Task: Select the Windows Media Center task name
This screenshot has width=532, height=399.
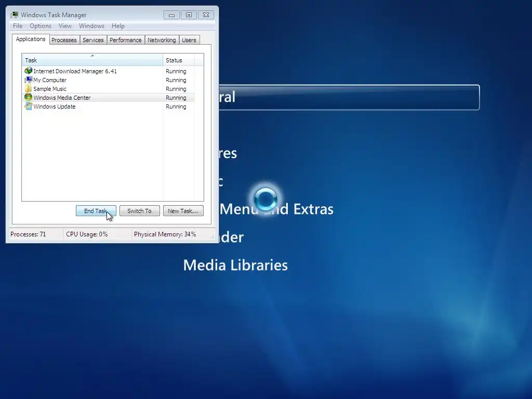Action: [62, 98]
